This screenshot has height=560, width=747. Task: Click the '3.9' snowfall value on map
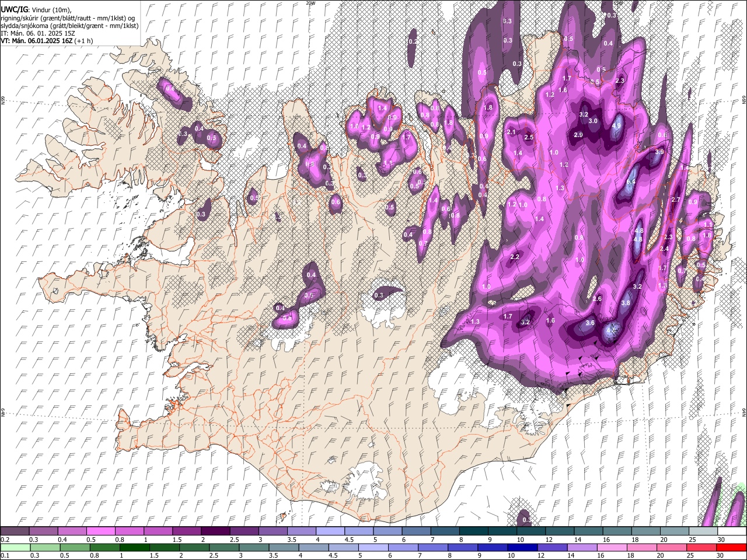click(x=659, y=151)
